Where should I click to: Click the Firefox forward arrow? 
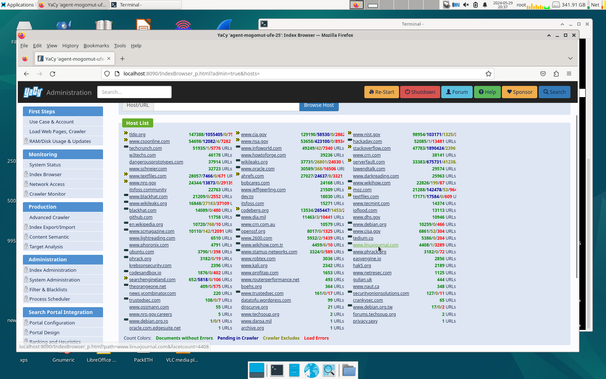point(39,74)
